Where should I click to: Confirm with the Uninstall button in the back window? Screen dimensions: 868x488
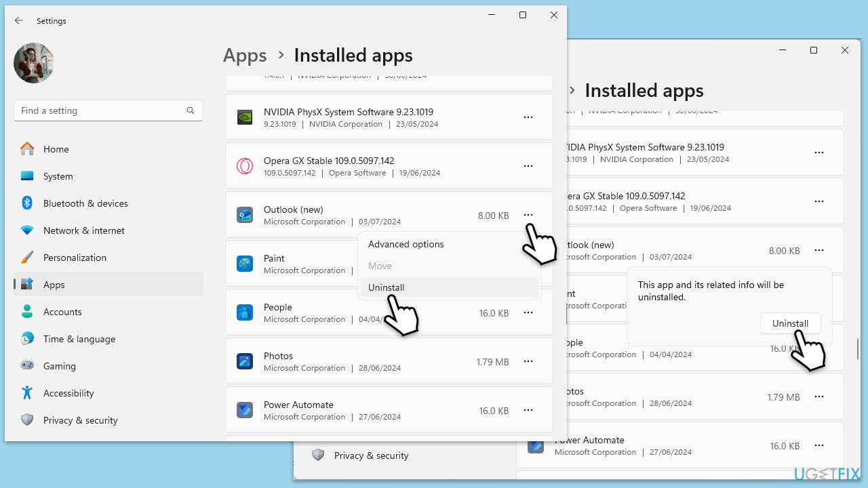[791, 323]
